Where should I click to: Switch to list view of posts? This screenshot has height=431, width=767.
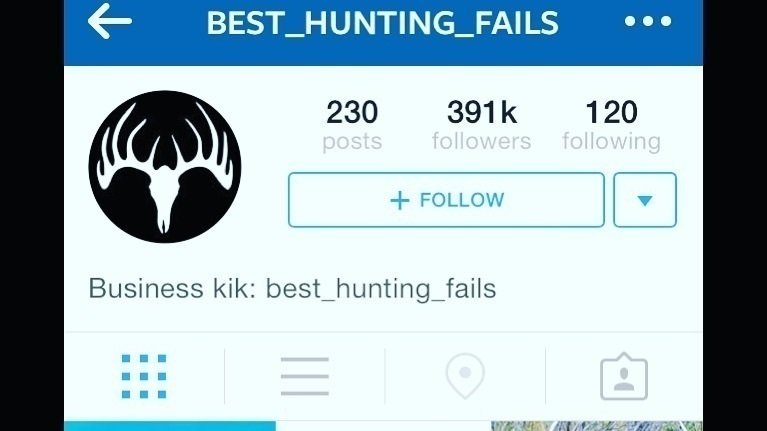[x=304, y=376]
